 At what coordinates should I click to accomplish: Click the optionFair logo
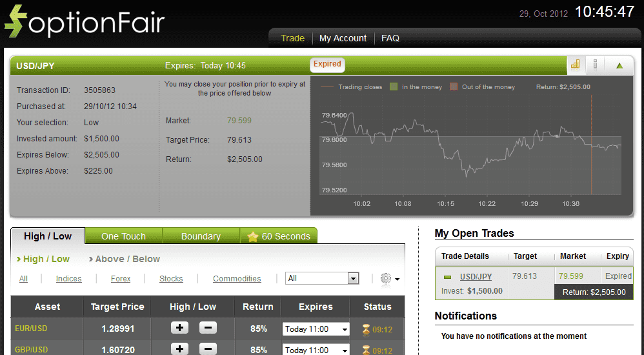(85, 21)
